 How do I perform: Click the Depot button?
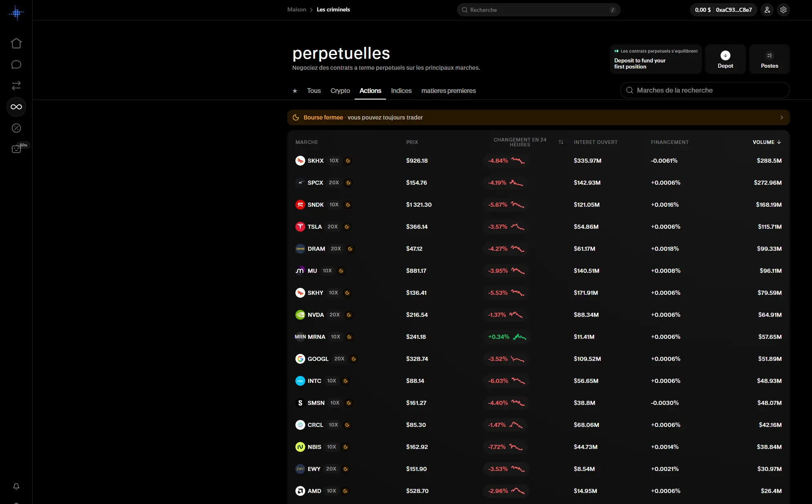725,59
